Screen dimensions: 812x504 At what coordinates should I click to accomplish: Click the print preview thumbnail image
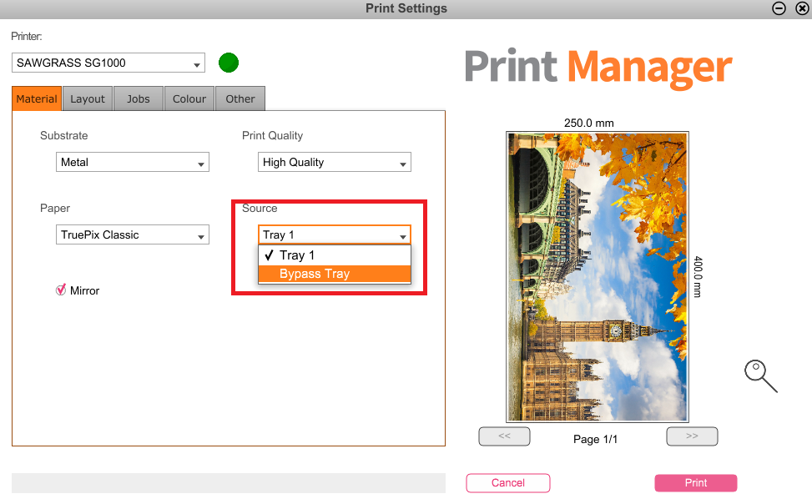596,275
